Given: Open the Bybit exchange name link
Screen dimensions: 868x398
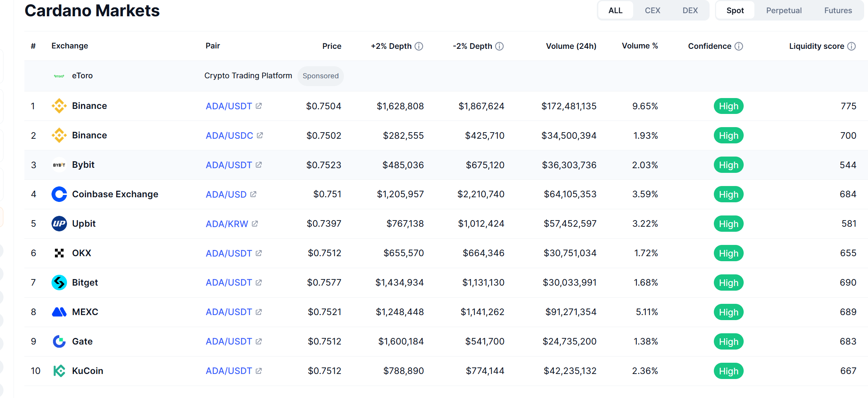Looking at the screenshot, I should 83,165.
